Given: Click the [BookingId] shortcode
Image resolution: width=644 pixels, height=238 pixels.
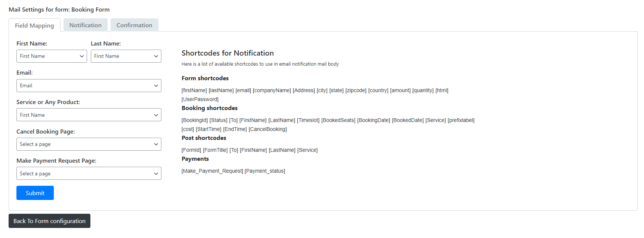Looking at the screenshot, I should coord(195,120).
